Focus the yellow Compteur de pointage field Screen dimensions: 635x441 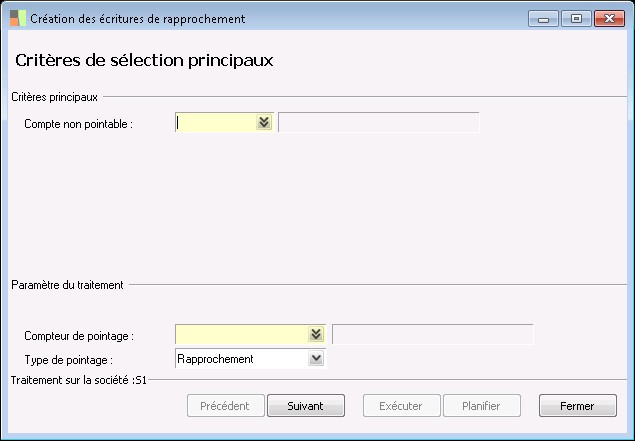(241, 334)
